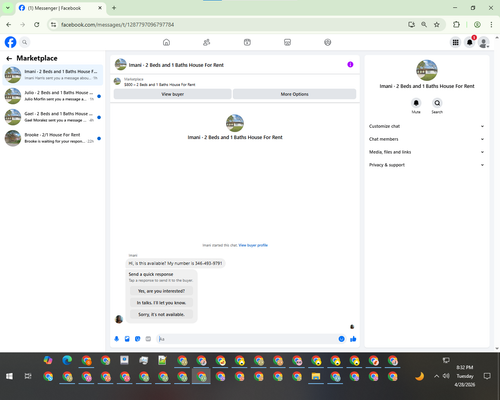
Task: Click the chat header title Imani - 2 Beds
Action: [x=176, y=65]
